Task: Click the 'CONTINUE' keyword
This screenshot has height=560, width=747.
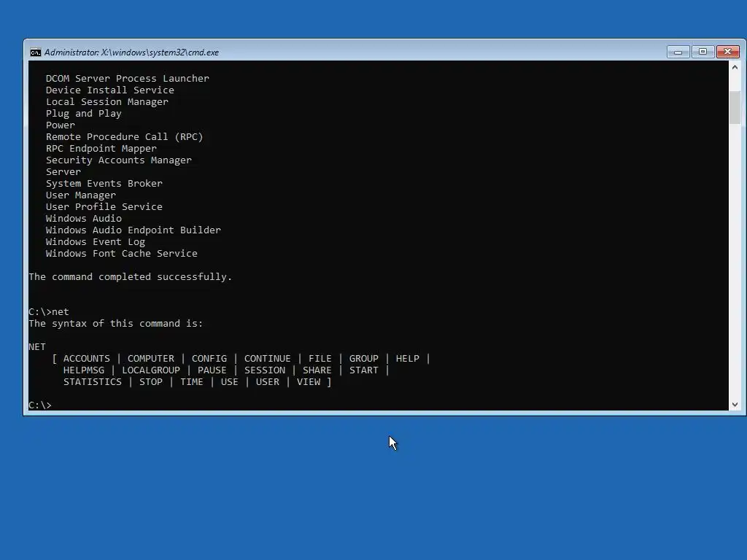Action: pos(267,359)
